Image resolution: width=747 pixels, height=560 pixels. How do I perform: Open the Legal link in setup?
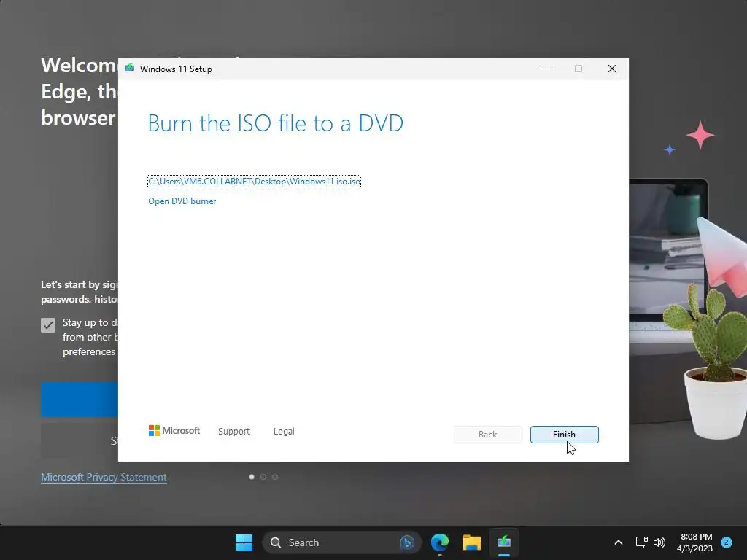pos(284,432)
